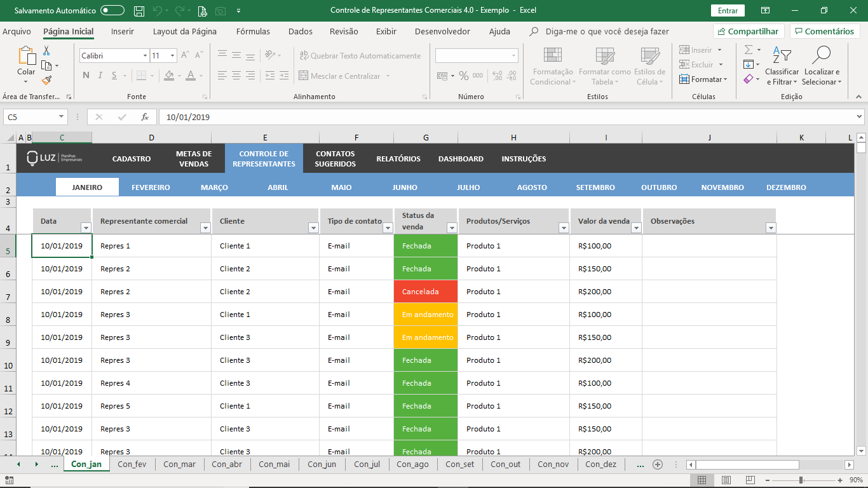Click the Undo arrow icon
Viewport: 868px width, 488px height.
158,11
